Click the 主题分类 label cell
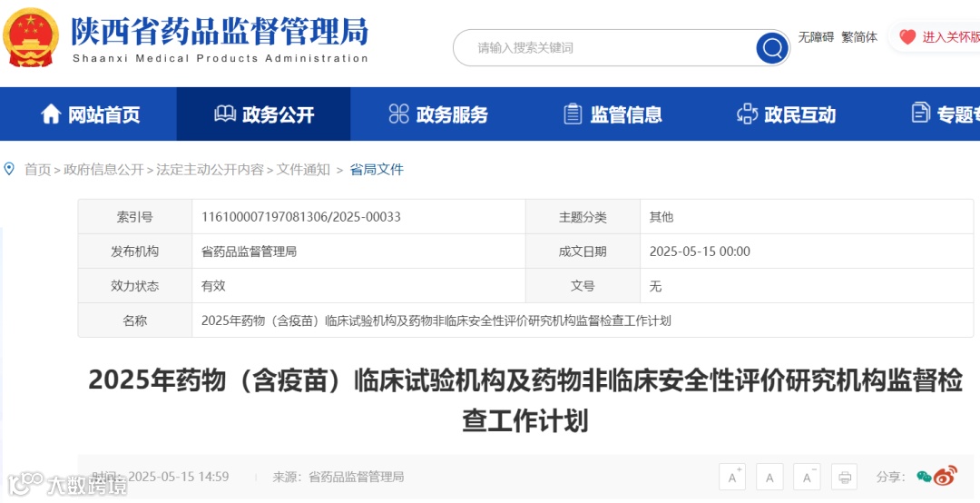The height and width of the screenshot is (503, 980). tap(583, 217)
